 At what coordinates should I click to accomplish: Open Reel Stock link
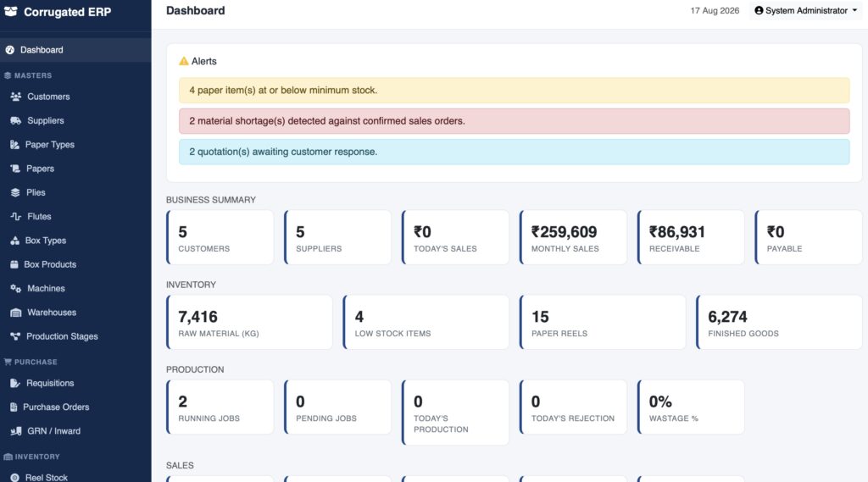pyautogui.click(x=75, y=478)
